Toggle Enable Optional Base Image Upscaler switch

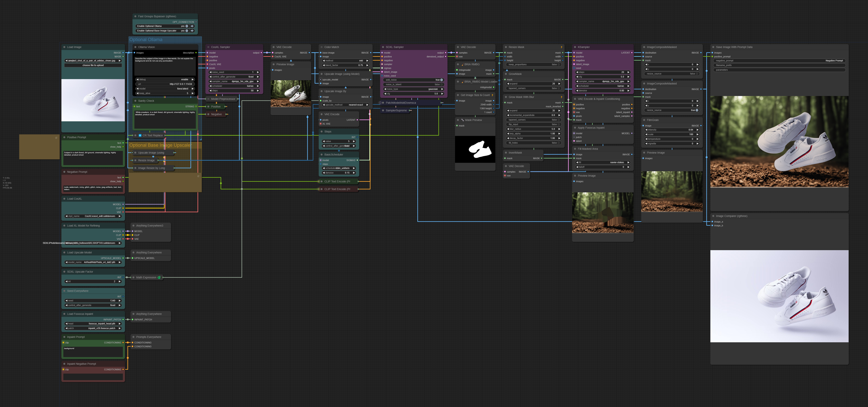coord(187,31)
